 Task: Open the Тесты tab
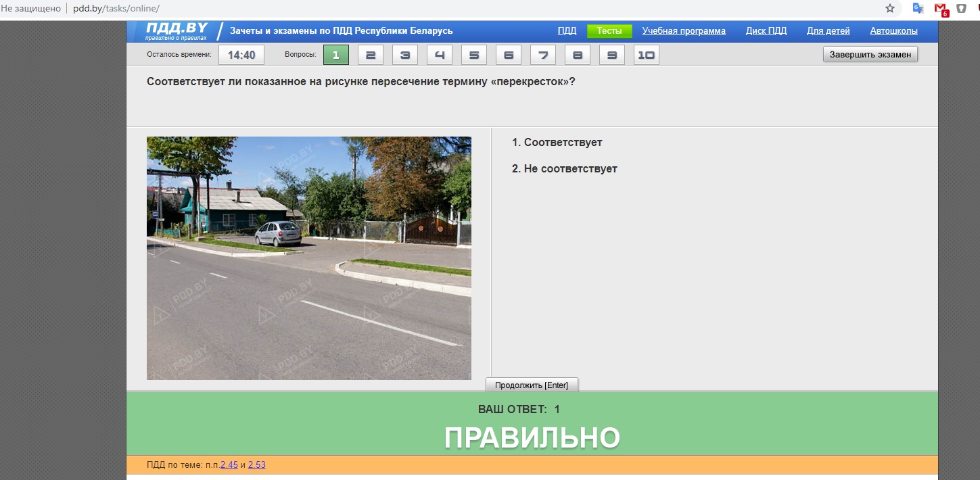(609, 31)
